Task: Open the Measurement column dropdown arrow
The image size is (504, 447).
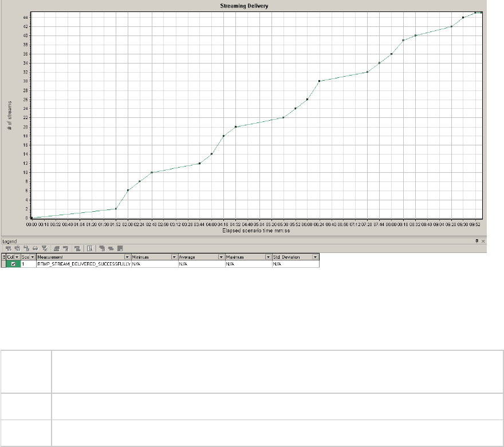Action: (x=127, y=257)
